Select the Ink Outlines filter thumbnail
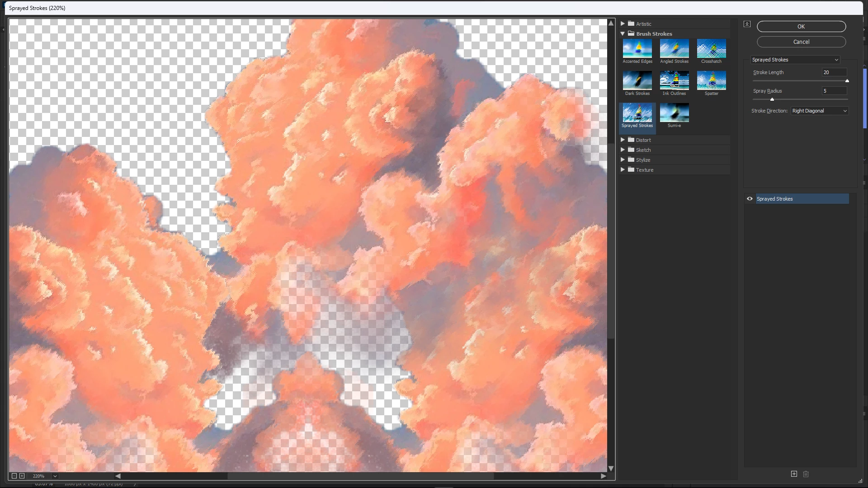Viewport: 868px width, 488px height. 674,81
